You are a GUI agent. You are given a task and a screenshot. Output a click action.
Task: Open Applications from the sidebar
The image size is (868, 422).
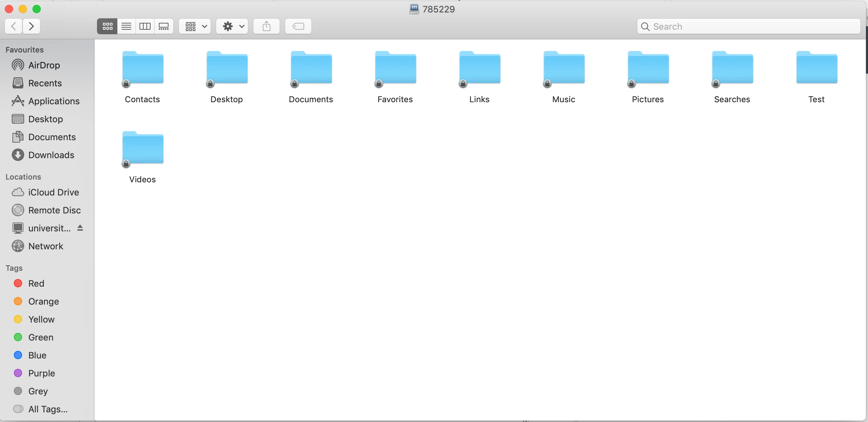point(54,101)
